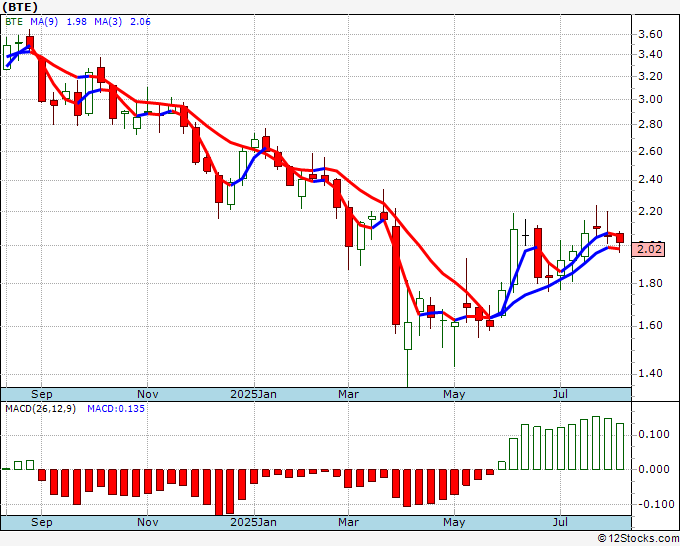Click the 2.60 price axis label
The image size is (680, 546).
pos(650,151)
